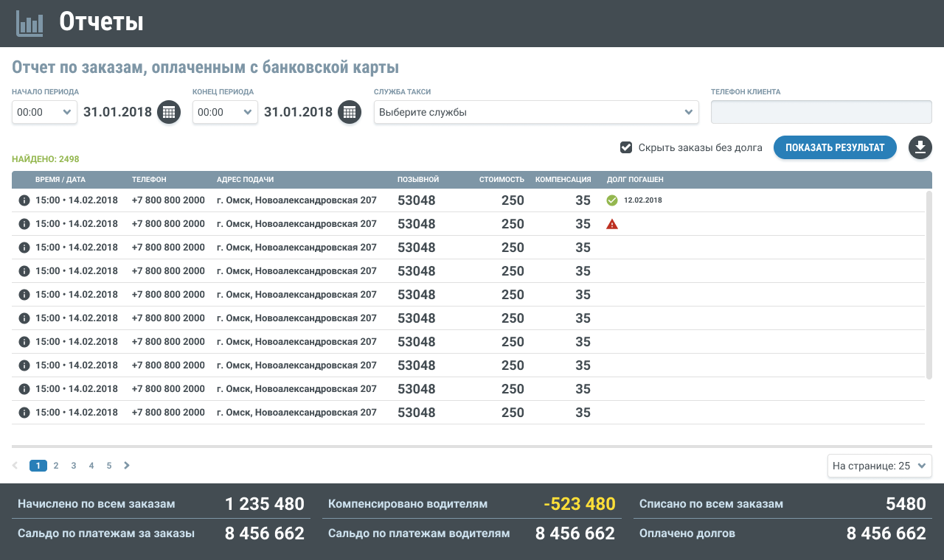Open the "Выберите службы" taxi service dropdown
Screen dimensions: 944x560
(536, 112)
